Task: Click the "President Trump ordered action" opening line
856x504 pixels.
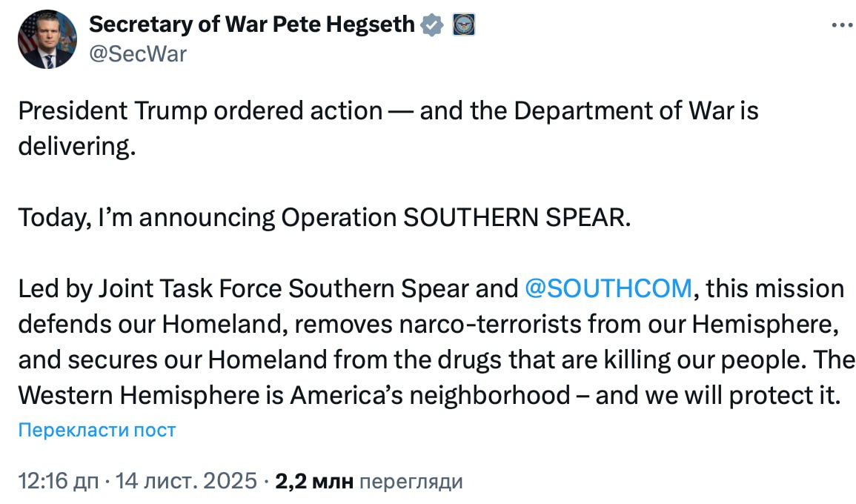Action: [x=200, y=111]
